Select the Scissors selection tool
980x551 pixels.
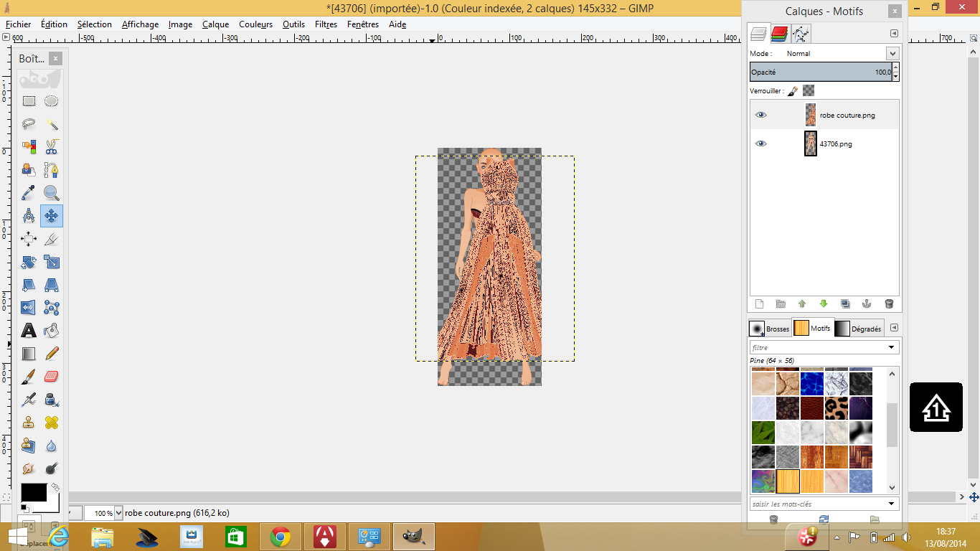pos(51,147)
